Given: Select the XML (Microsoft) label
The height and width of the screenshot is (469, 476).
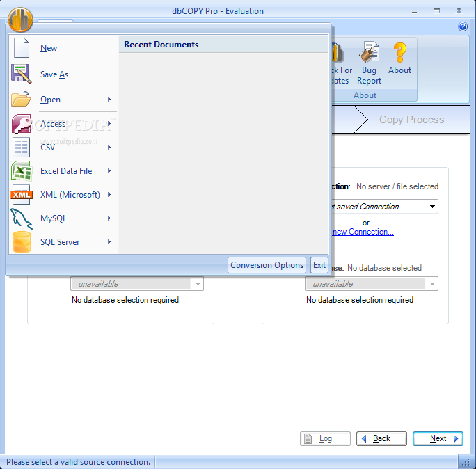Looking at the screenshot, I should pos(70,195).
